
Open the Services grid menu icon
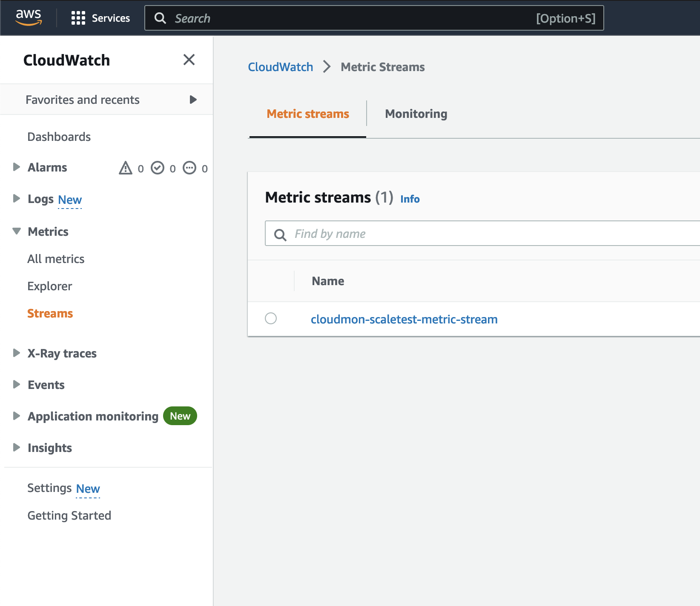[78, 18]
